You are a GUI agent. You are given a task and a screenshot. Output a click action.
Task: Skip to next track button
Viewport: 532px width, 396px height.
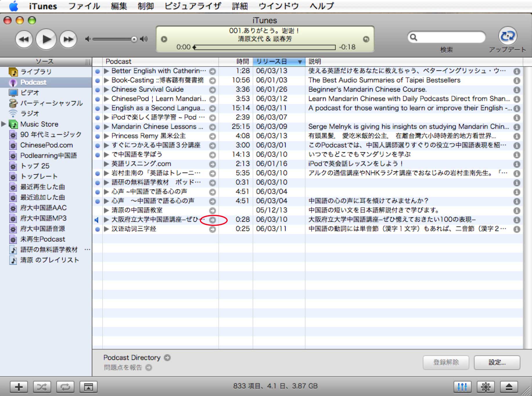pos(68,39)
